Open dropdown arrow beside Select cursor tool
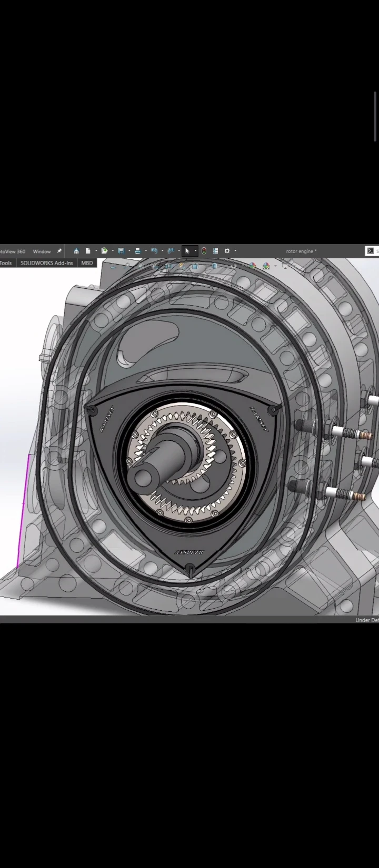This screenshot has height=868, width=379. coord(195,251)
